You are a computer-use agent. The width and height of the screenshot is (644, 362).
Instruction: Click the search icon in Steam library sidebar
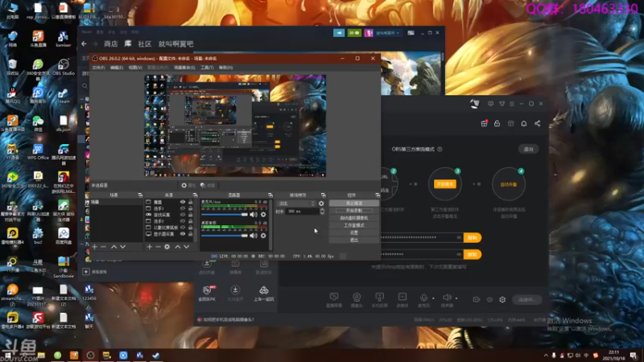point(85,86)
